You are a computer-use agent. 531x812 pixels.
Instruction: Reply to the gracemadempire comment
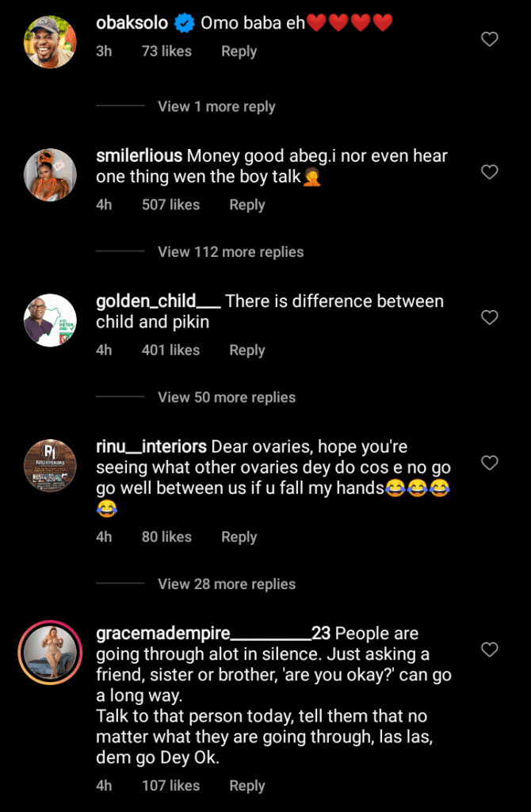click(x=246, y=786)
